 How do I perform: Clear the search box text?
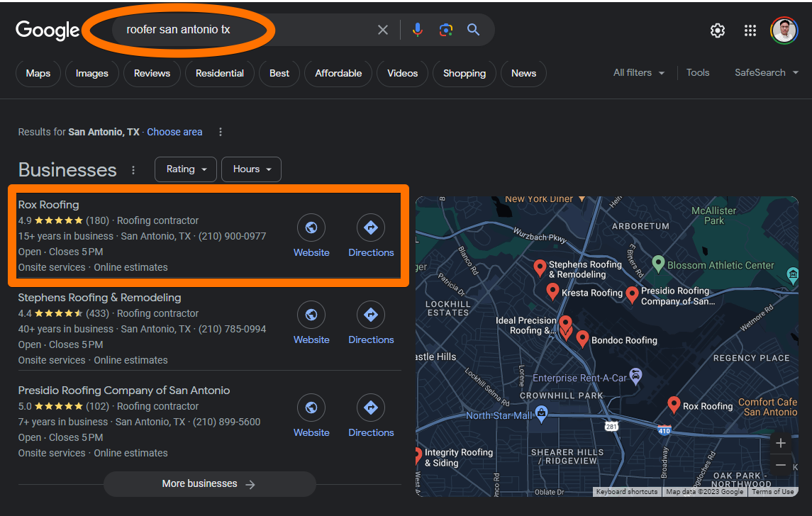(383, 30)
